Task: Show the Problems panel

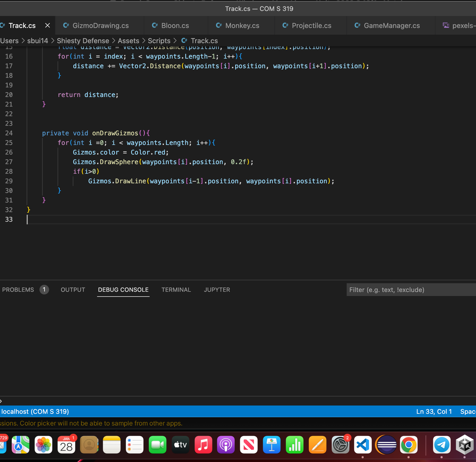Action: click(18, 290)
